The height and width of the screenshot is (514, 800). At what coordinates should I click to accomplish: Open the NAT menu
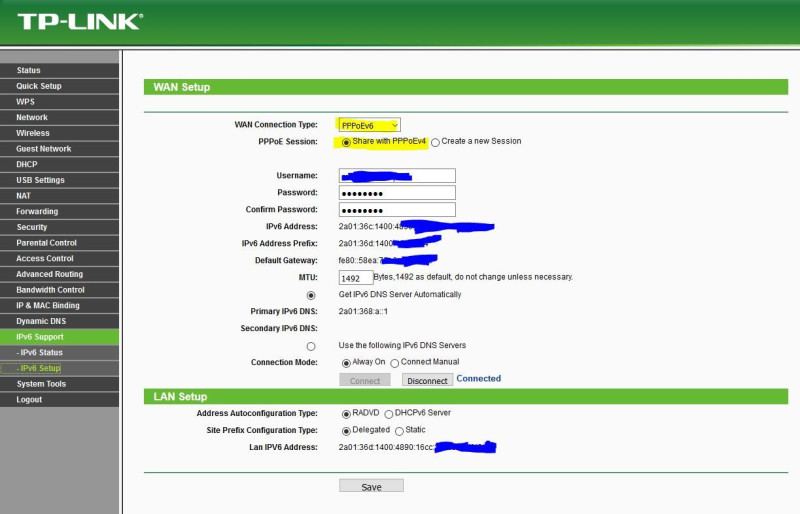tap(59, 195)
